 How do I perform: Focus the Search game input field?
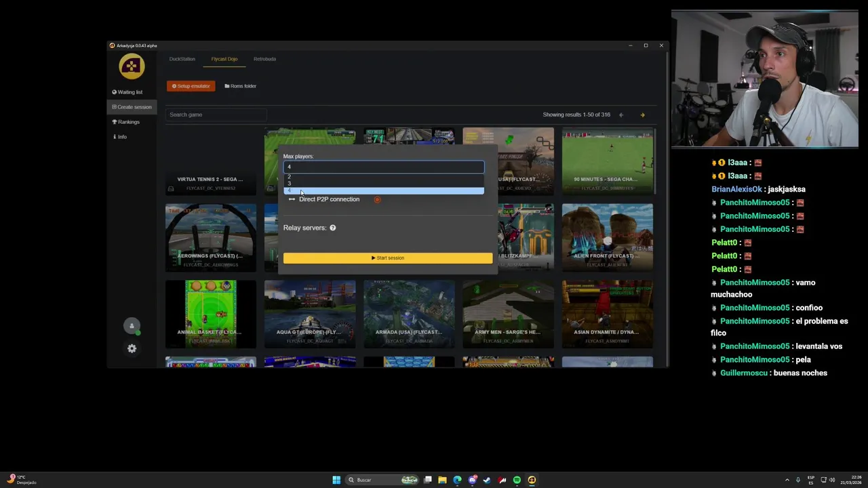[216, 115]
